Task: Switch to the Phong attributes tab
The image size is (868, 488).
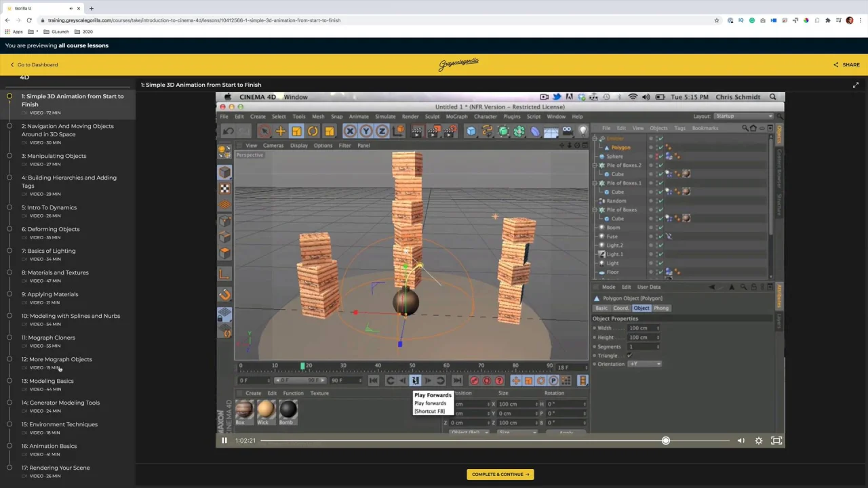Action: tap(661, 308)
